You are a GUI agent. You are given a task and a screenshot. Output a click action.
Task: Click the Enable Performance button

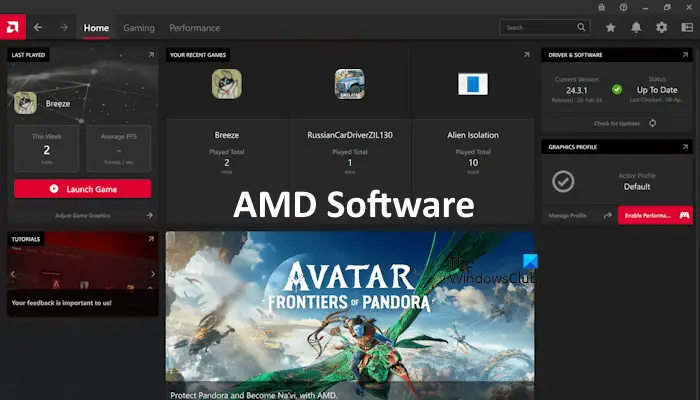(x=655, y=216)
